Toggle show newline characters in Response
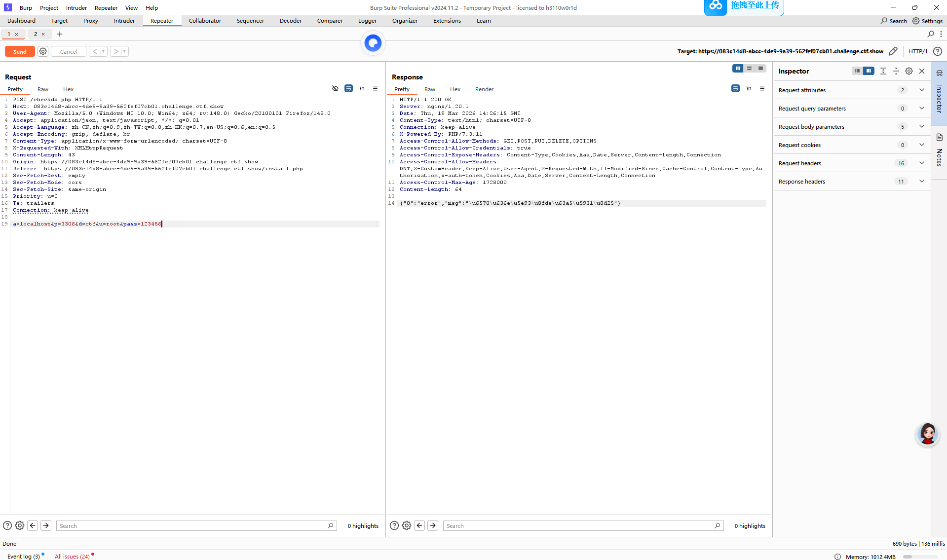 (749, 89)
